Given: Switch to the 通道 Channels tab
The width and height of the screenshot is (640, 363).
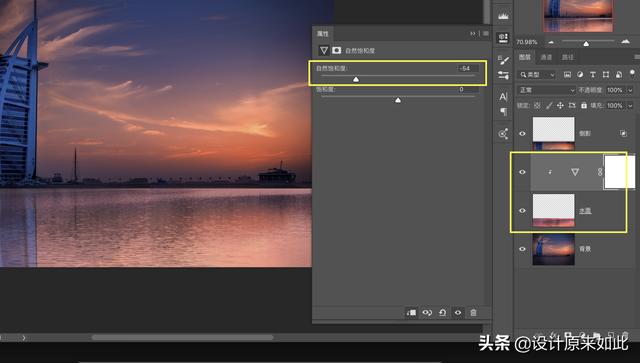Looking at the screenshot, I should click(x=546, y=57).
